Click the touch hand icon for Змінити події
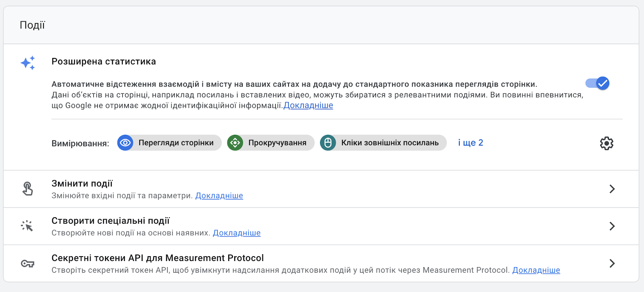 pos(27,189)
